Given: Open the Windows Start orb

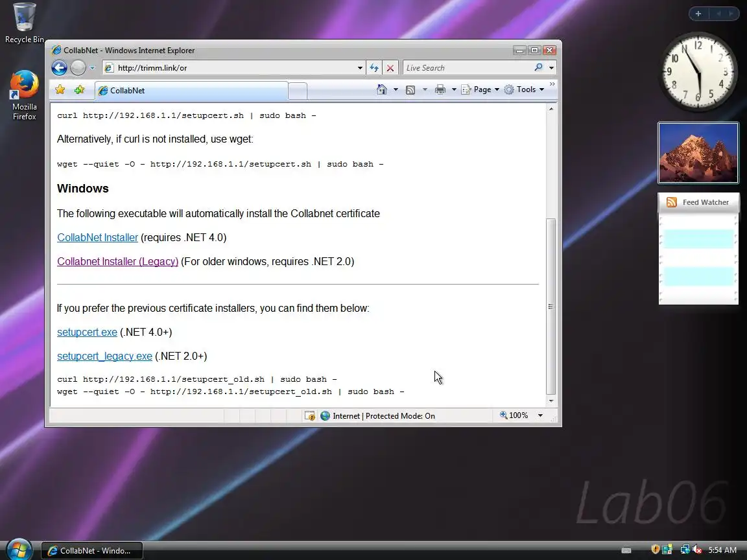Looking at the screenshot, I should pos(19,549).
